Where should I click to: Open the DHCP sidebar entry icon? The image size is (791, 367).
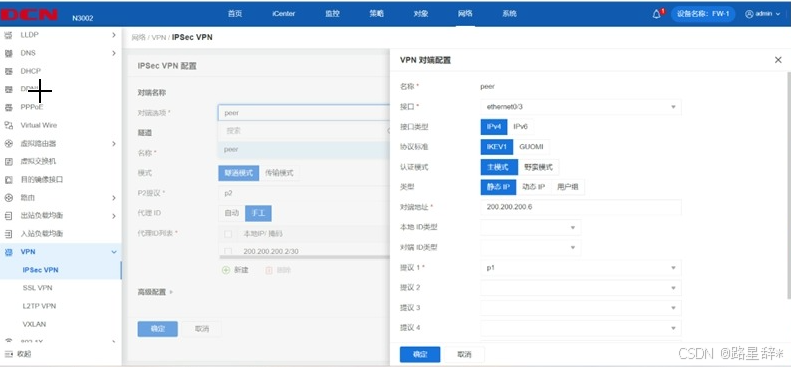tap(9, 71)
